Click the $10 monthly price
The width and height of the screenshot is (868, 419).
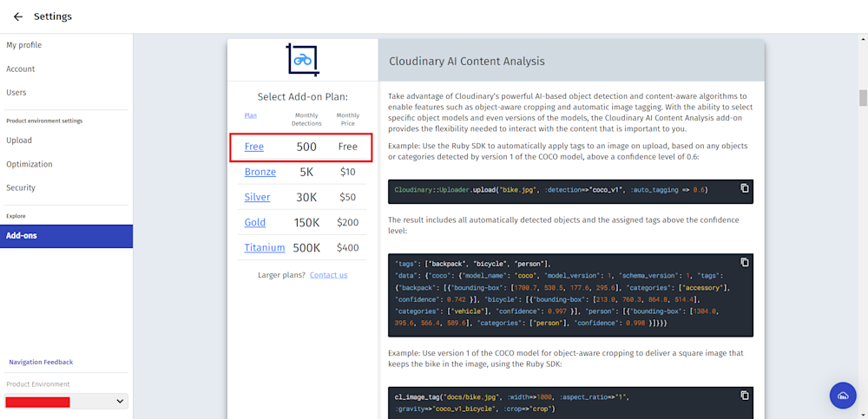click(348, 172)
